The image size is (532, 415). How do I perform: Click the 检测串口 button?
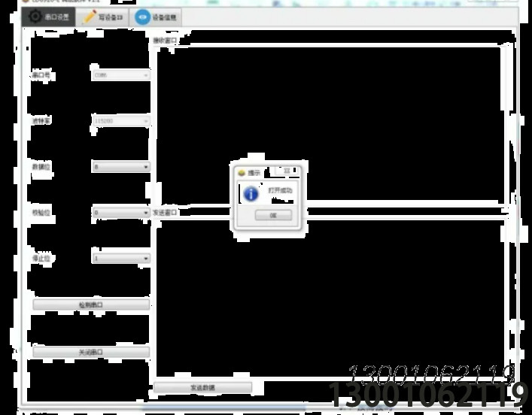click(x=91, y=304)
